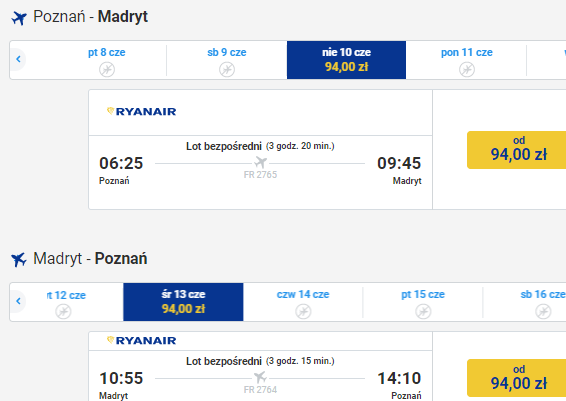Show earlier outbound dates with left chevron
This screenshot has width=566, height=401.
click(18, 59)
